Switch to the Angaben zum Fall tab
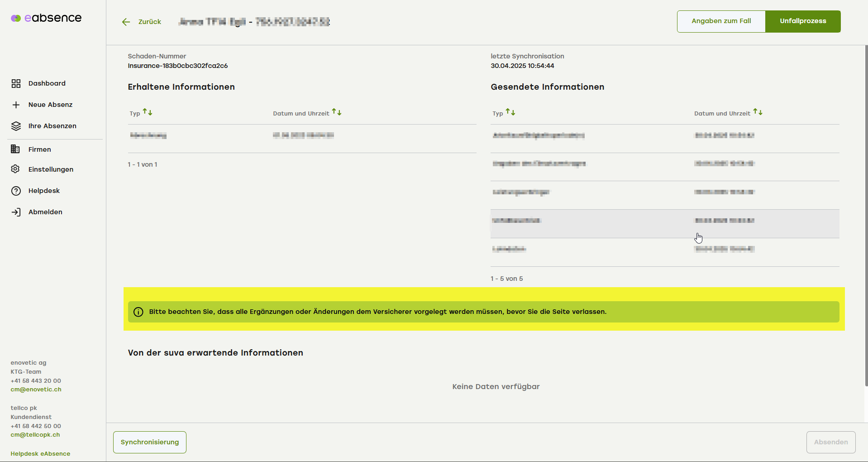868x462 pixels. [x=721, y=21]
